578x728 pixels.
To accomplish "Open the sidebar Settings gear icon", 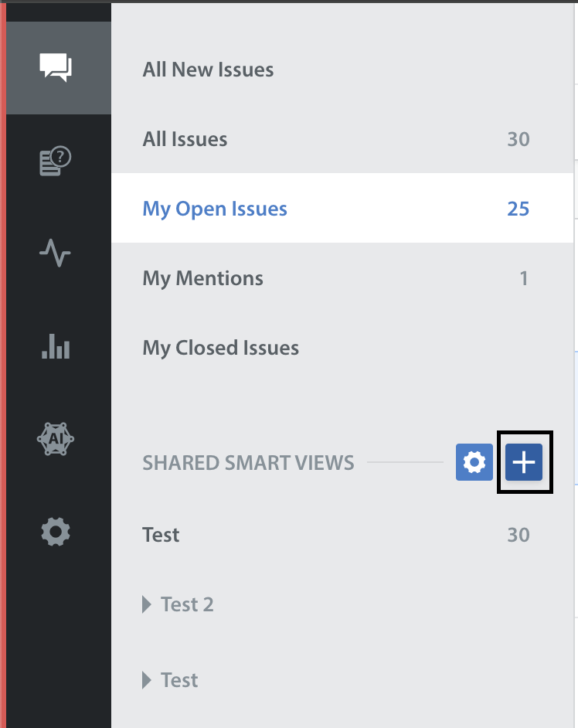I will (x=56, y=531).
